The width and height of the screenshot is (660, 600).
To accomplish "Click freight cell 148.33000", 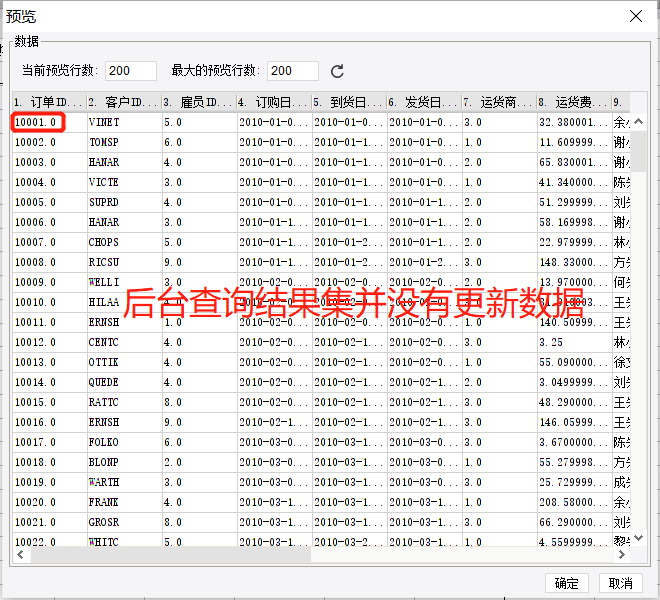I will pyautogui.click(x=574, y=262).
